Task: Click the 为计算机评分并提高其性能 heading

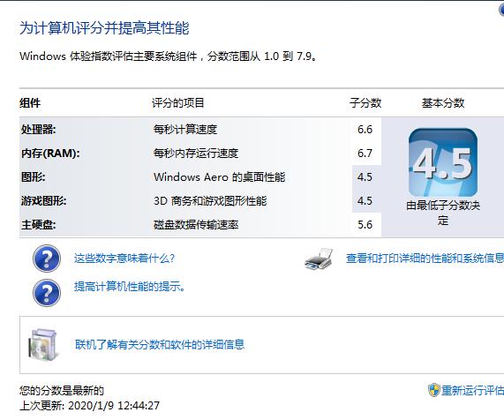Action: point(104,28)
